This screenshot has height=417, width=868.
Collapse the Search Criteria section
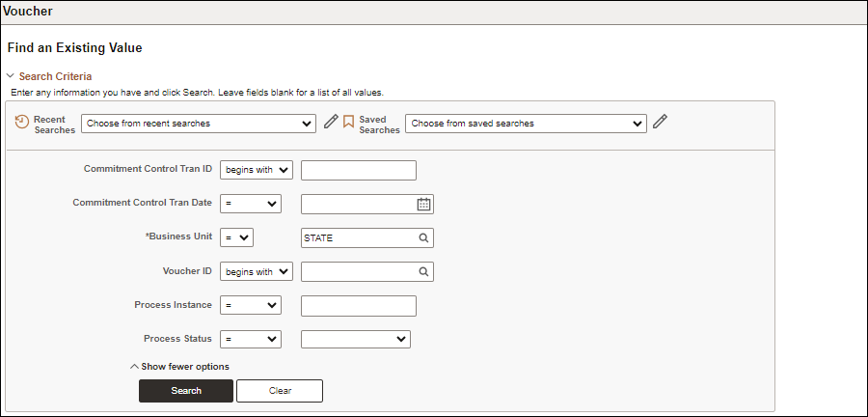[10, 76]
